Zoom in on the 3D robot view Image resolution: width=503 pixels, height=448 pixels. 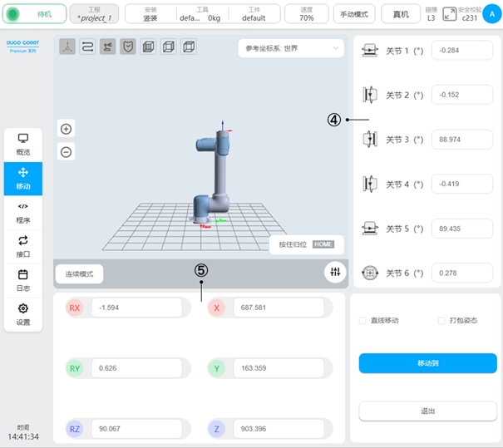pos(67,129)
